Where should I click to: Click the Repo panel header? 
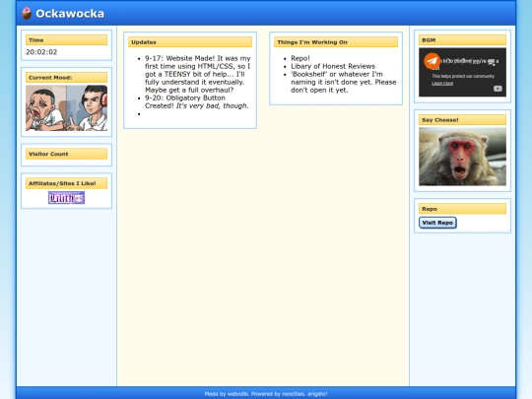click(x=462, y=209)
